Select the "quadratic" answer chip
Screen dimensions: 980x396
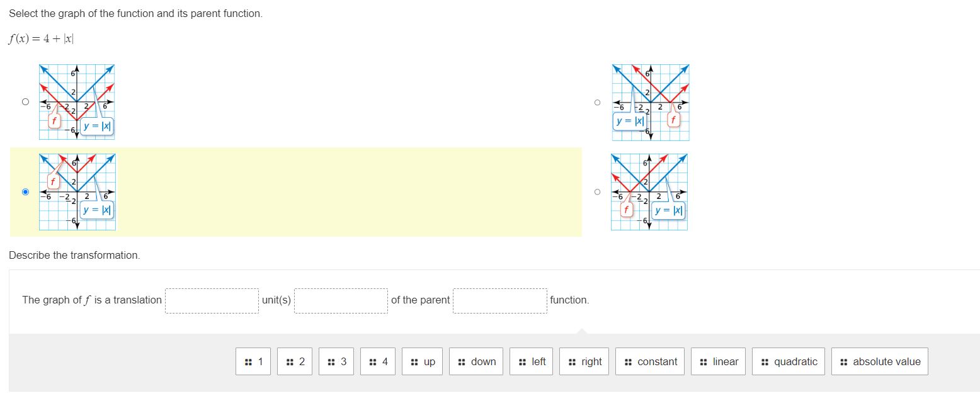coord(788,361)
